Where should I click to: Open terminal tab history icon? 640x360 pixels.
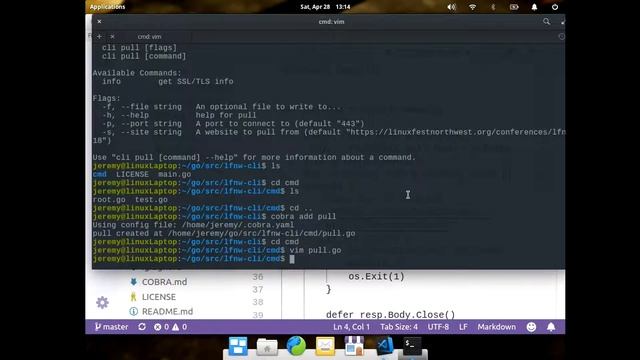[561, 36]
